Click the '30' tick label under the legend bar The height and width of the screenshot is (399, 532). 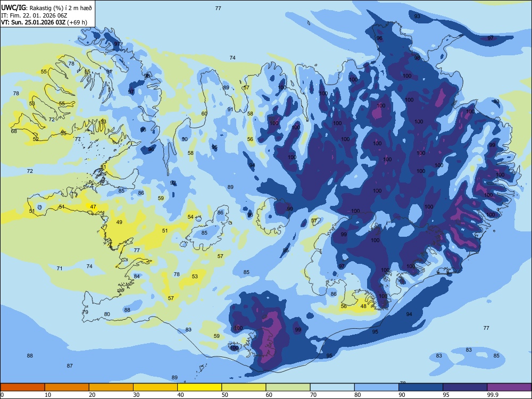(136, 395)
